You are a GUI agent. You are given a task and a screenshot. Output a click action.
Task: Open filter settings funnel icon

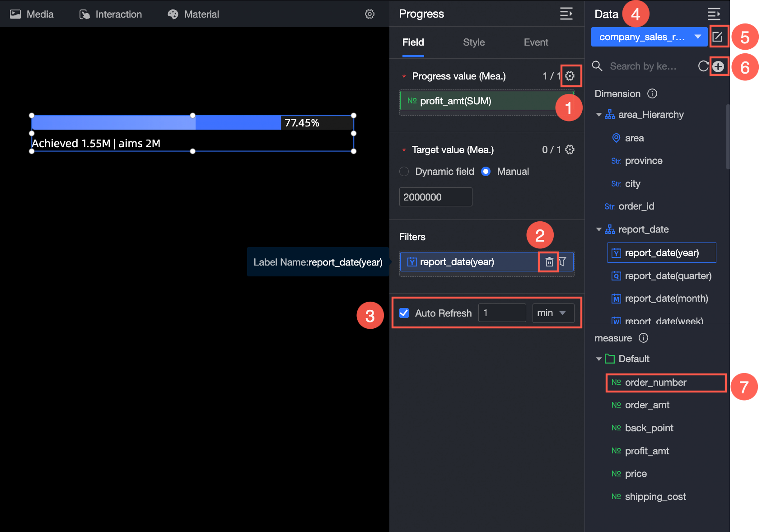[563, 262]
